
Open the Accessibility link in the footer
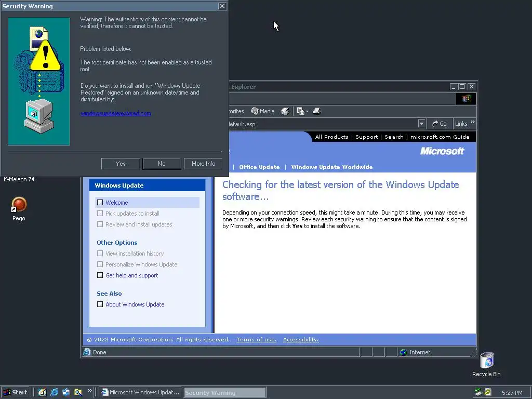click(301, 340)
